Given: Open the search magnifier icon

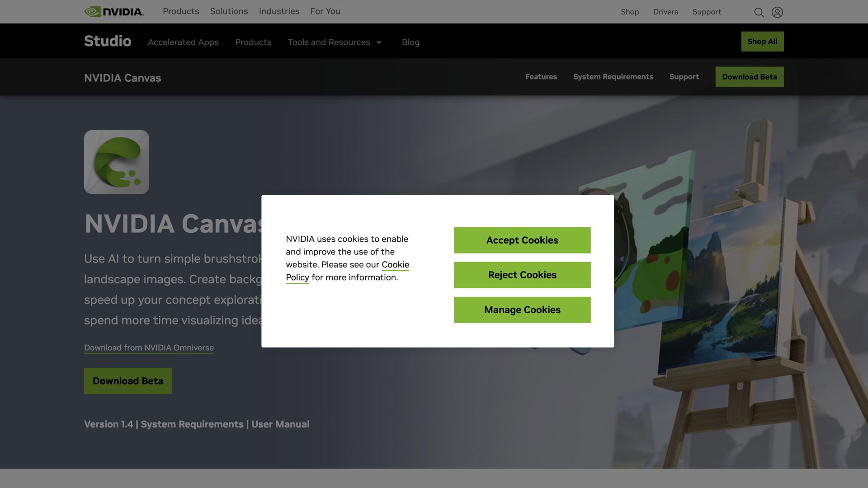Looking at the screenshot, I should [759, 12].
